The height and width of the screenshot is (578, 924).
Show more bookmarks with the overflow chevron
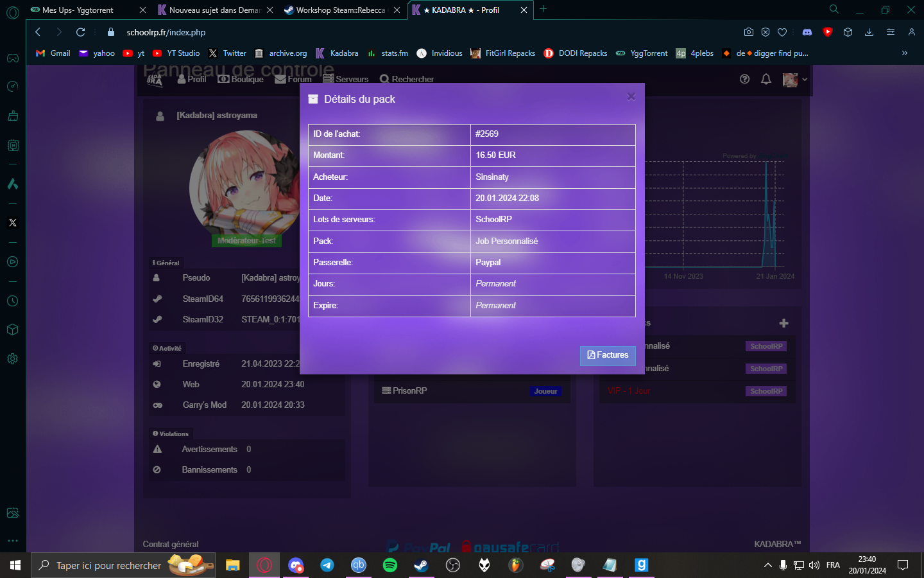click(905, 53)
